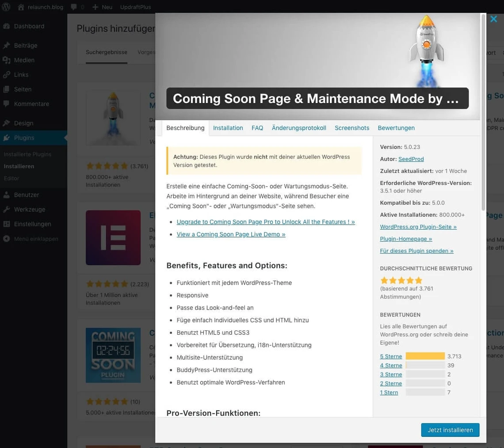View the Bewertungen tab
The width and height of the screenshot is (504, 448).
coord(396,127)
